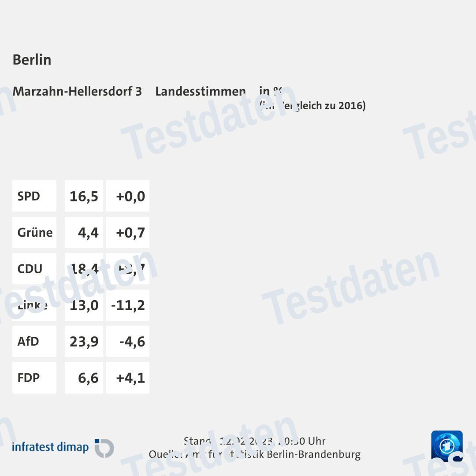The height and width of the screenshot is (476, 476).
Task: Click the Linke result value 13,0
Action: [84, 305]
